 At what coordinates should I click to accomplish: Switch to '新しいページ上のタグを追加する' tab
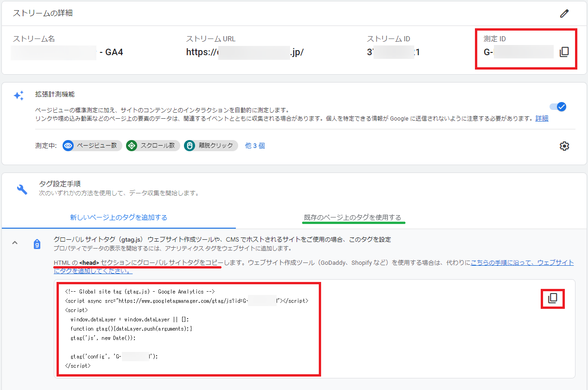click(119, 217)
